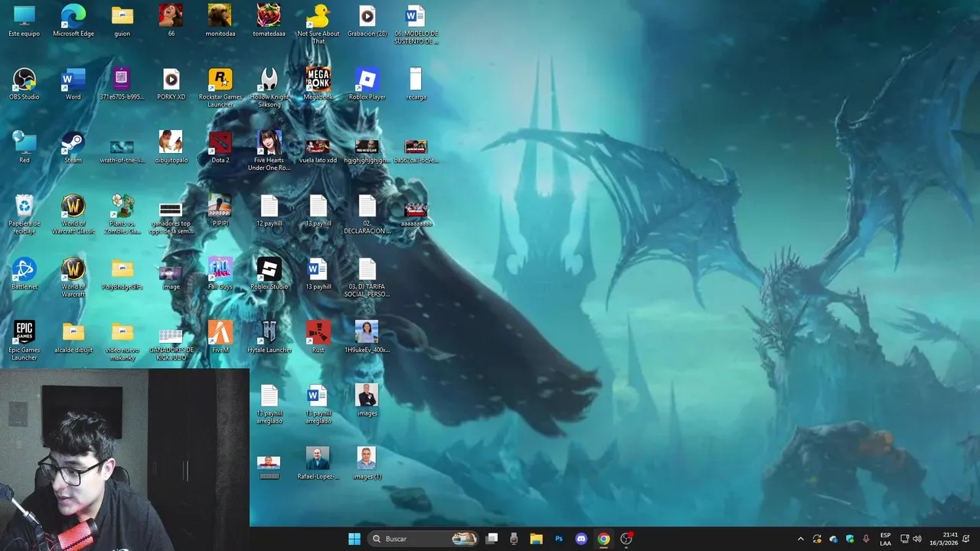
Task: Open the OneDrive cloud tray icon
Action: point(833,539)
